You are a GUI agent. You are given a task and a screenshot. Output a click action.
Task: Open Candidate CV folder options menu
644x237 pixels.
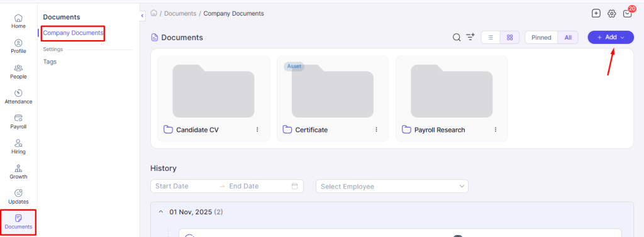click(x=257, y=130)
